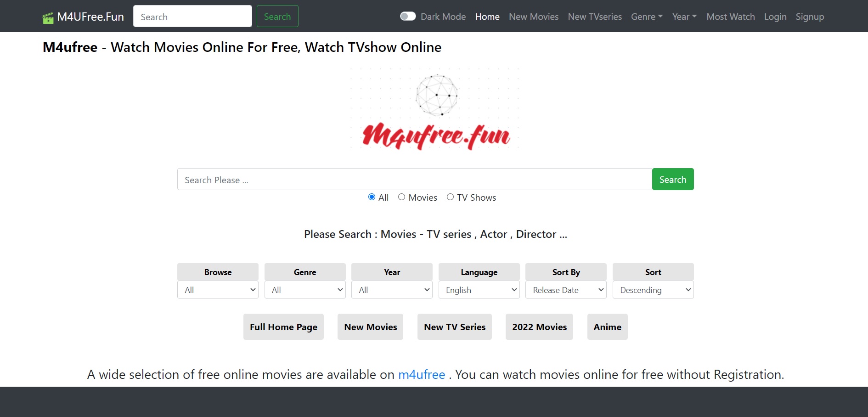
Task: Select the All radio button
Action: pyautogui.click(x=372, y=197)
